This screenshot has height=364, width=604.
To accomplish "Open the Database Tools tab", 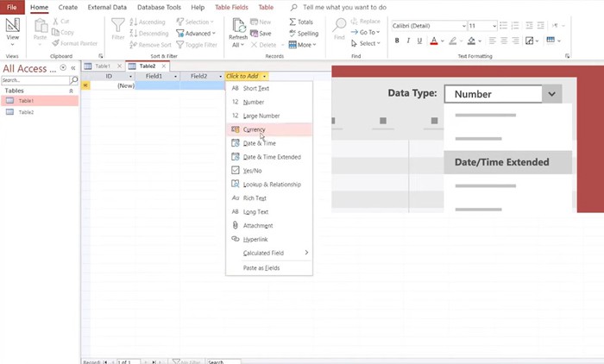I will (x=159, y=7).
